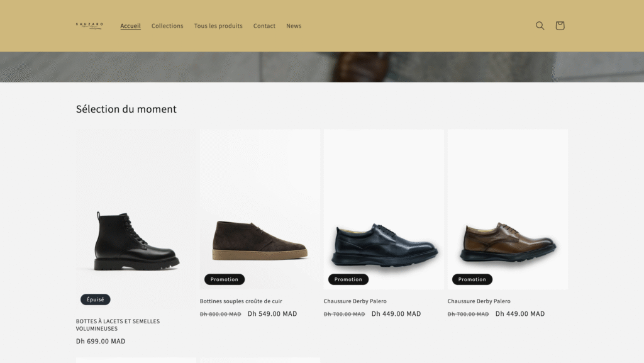Open BOTTES À LACETS ET SEMELLES VOLUMINEUSES title

click(118, 325)
